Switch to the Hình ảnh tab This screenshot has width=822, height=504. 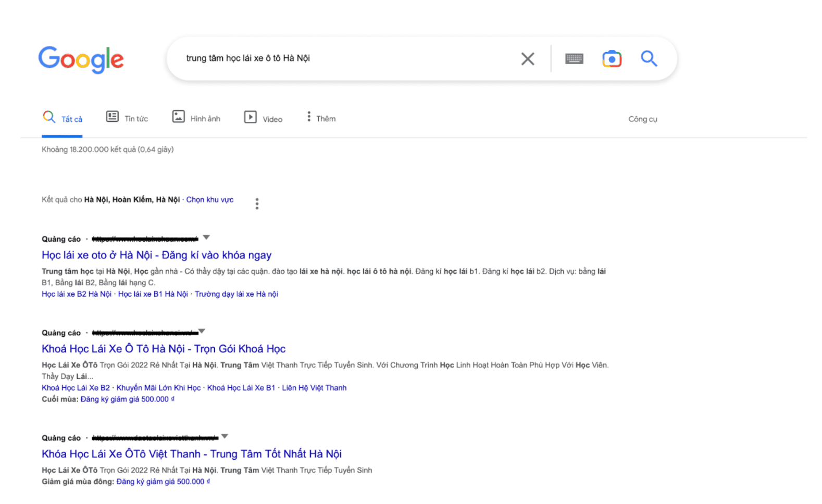pos(196,119)
